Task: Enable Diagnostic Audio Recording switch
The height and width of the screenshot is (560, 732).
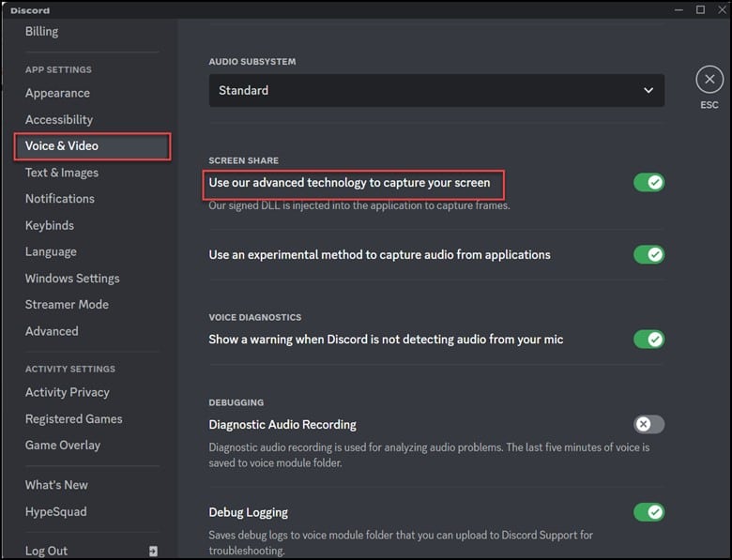Action: [x=648, y=424]
